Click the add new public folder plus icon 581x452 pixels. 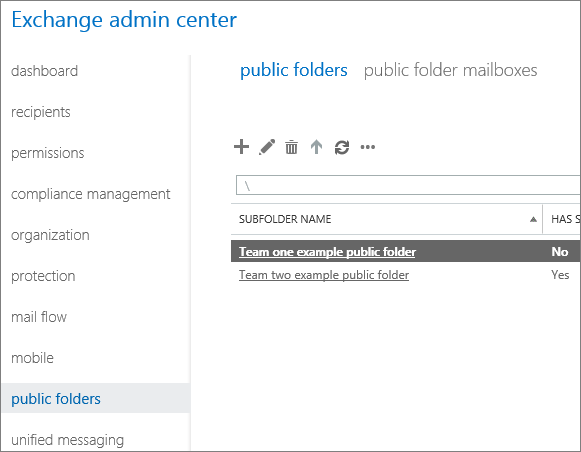(x=242, y=147)
